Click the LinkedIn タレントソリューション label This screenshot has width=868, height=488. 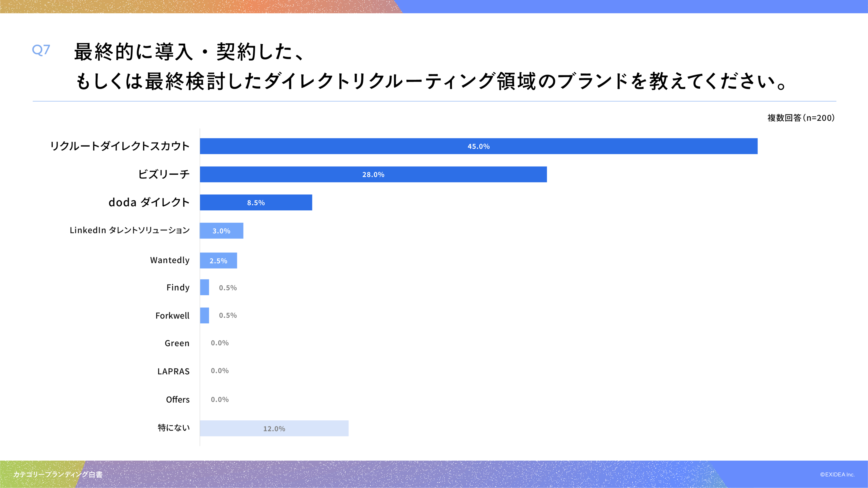pos(130,230)
